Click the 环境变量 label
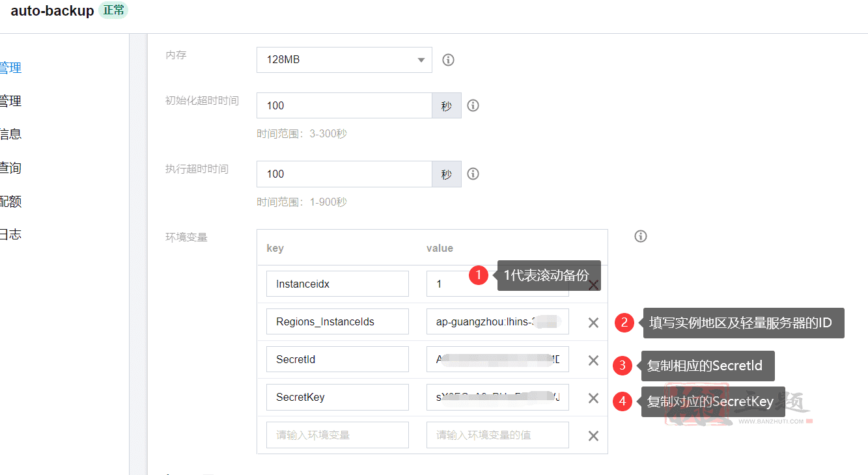The image size is (868, 475). tap(186, 237)
